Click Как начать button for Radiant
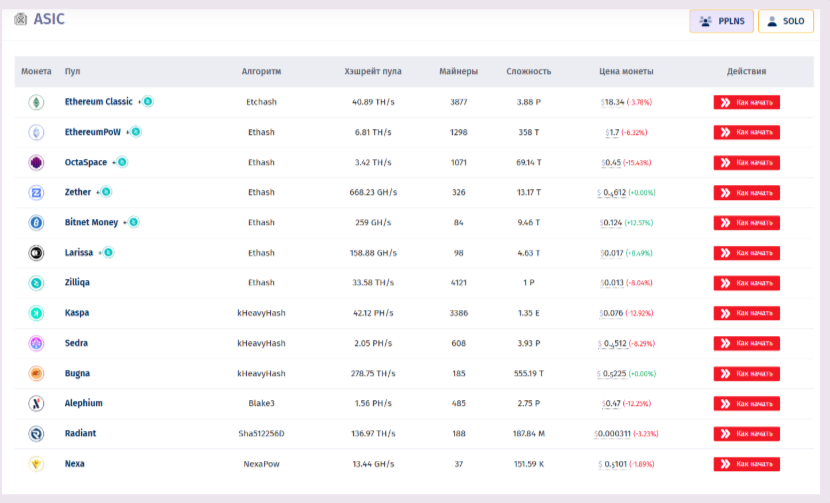 [746, 434]
